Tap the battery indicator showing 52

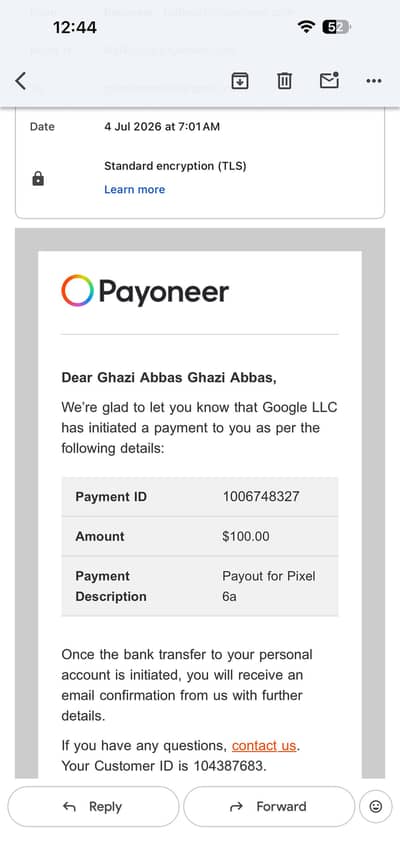(336, 27)
